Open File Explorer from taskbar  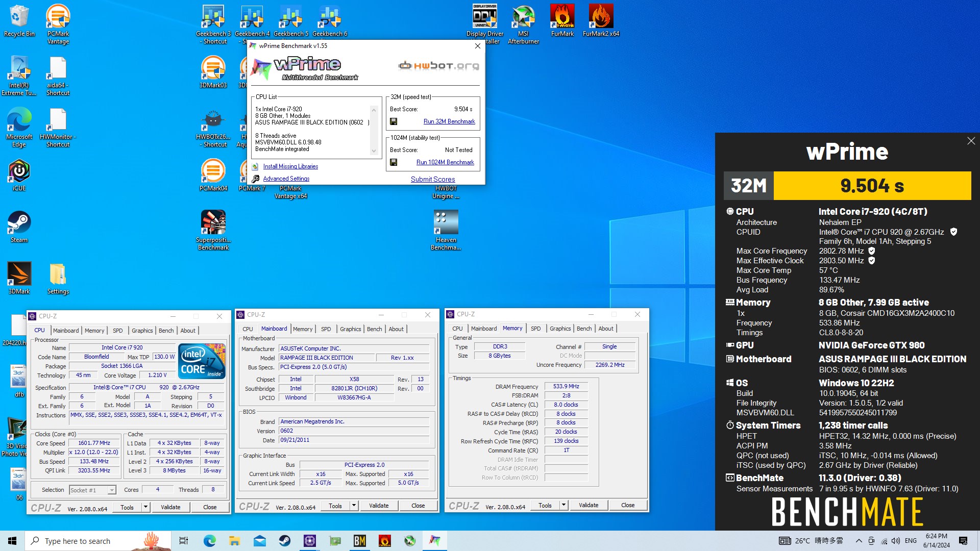(234, 541)
